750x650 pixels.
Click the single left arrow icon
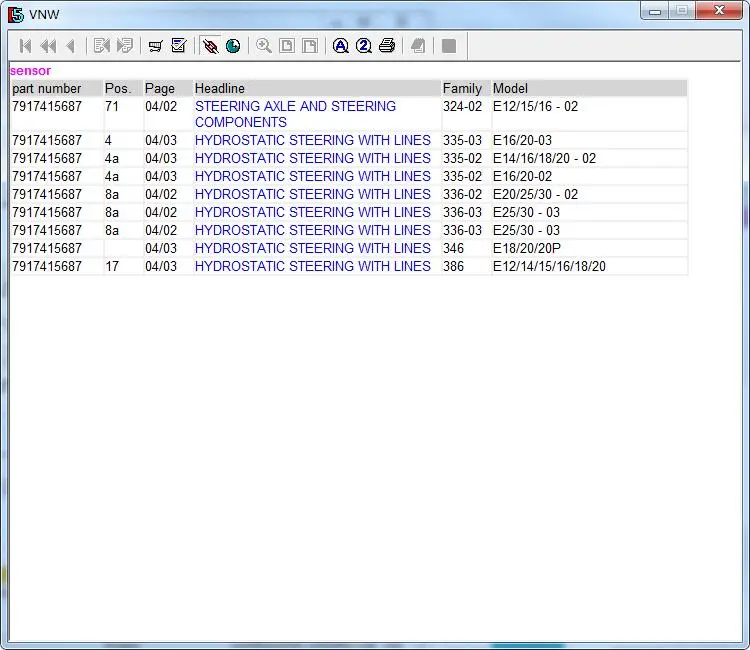(71, 46)
